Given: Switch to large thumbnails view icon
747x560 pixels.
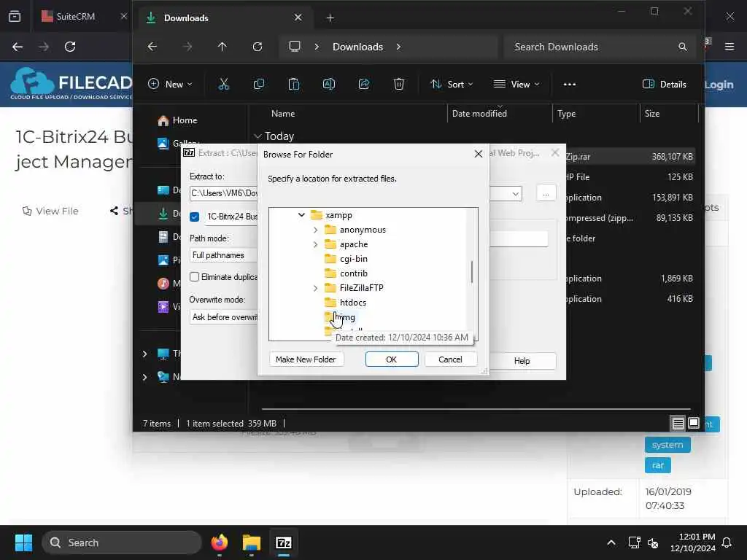Looking at the screenshot, I should (694, 423).
